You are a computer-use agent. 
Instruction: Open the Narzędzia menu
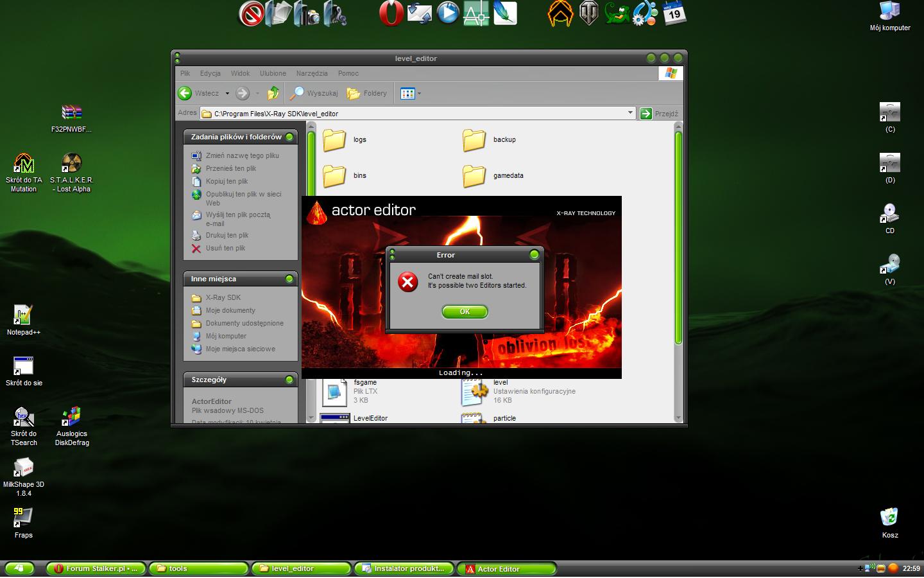(312, 73)
